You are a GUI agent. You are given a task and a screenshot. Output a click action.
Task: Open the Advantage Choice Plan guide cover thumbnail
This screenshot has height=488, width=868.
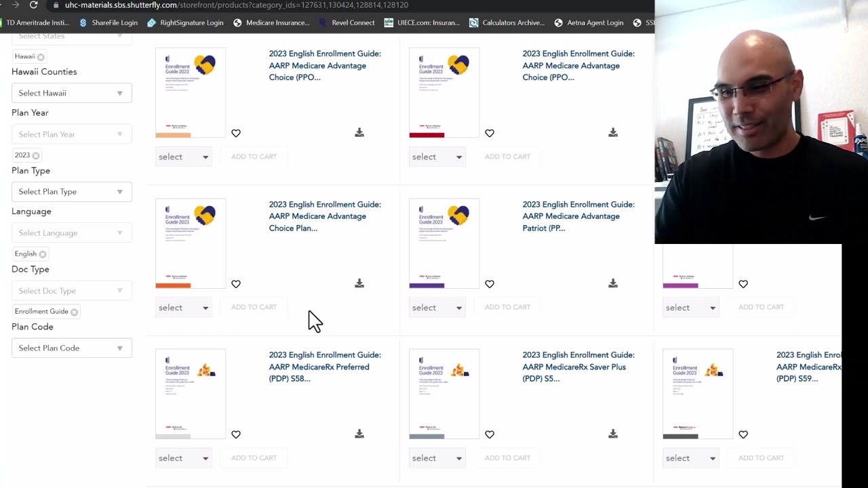click(191, 243)
